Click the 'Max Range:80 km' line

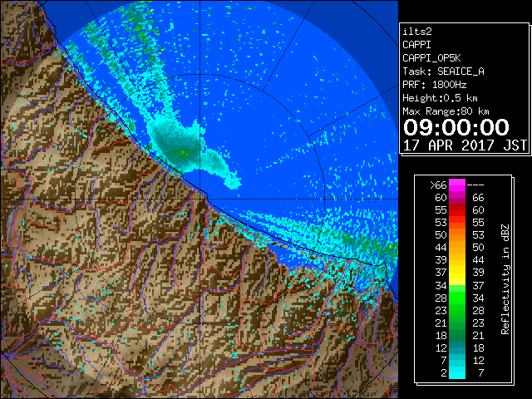click(446, 111)
